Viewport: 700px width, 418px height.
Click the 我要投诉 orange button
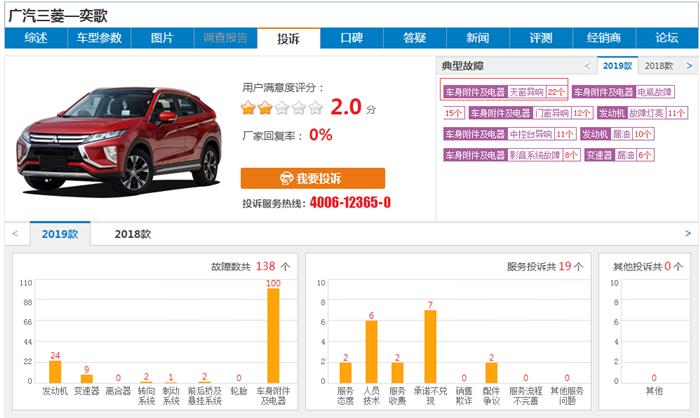click(x=312, y=178)
